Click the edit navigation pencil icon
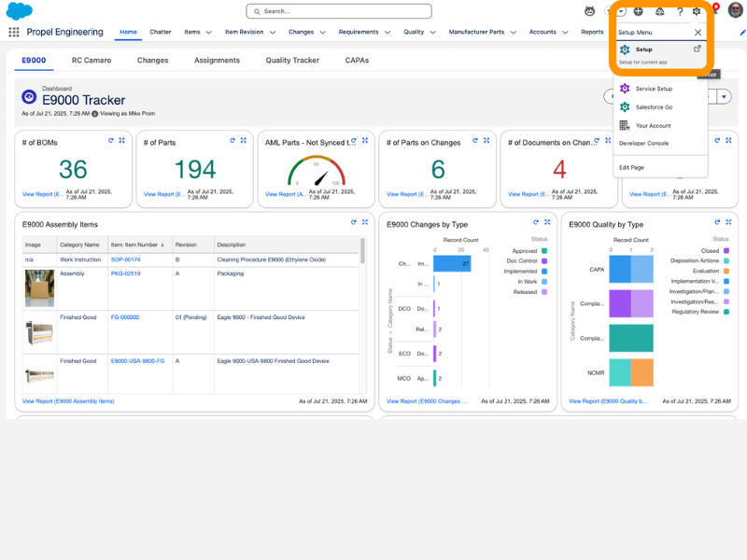Image resolution: width=747 pixels, height=560 pixels. (x=741, y=33)
